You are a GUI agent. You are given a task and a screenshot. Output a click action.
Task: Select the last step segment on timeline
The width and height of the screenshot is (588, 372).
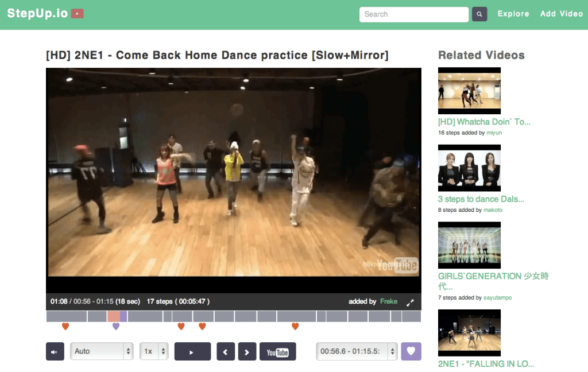point(411,316)
